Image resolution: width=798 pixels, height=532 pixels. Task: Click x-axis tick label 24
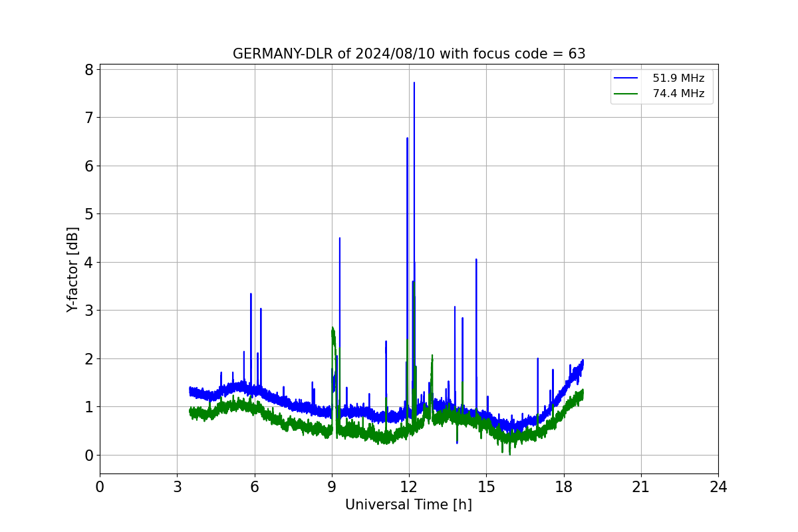(x=718, y=487)
